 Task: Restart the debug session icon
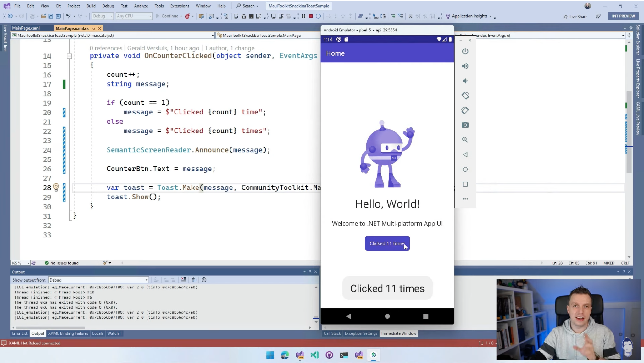pos(319,16)
